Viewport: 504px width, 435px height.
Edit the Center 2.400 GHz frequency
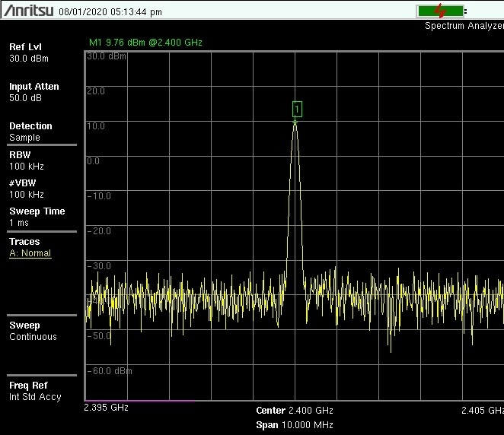[295, 411]
